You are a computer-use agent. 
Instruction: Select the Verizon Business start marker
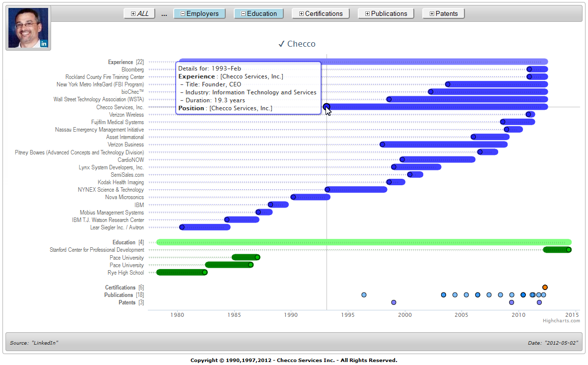[x=382, y=145]
